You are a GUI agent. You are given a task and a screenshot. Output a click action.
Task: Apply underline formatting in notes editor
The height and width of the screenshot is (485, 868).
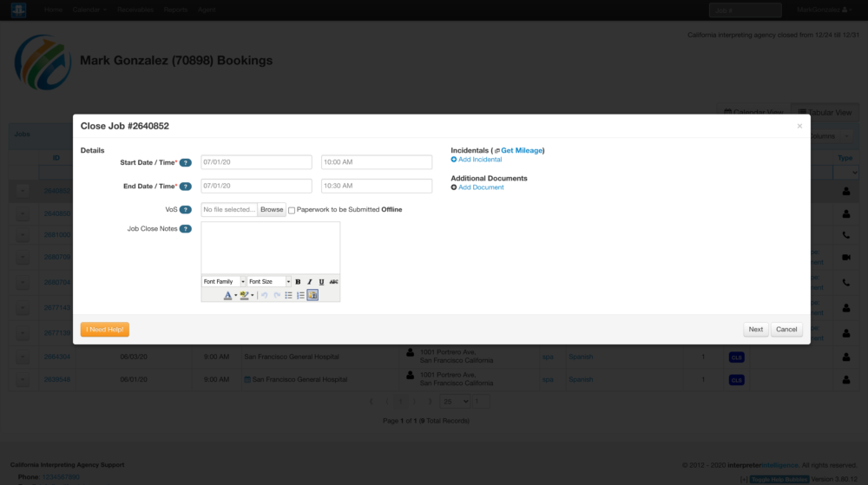click(x=321, y=281)
